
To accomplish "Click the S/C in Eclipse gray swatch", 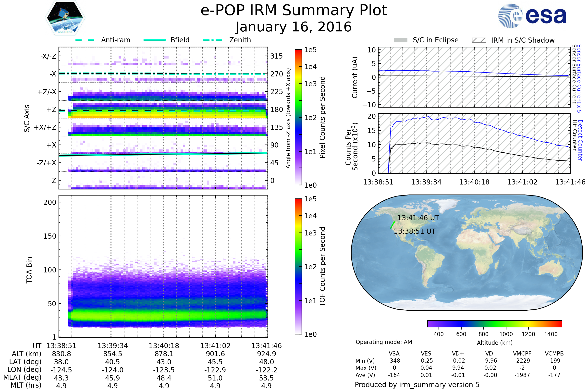I will [400, 40].
